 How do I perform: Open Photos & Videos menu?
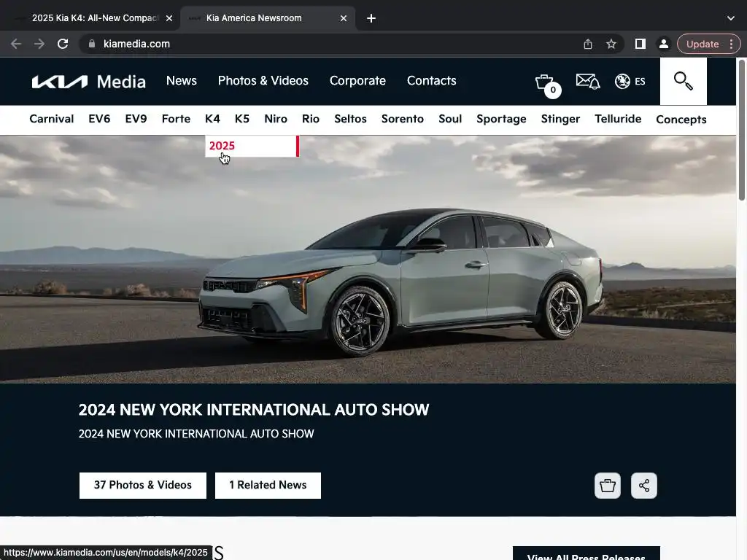263,81
